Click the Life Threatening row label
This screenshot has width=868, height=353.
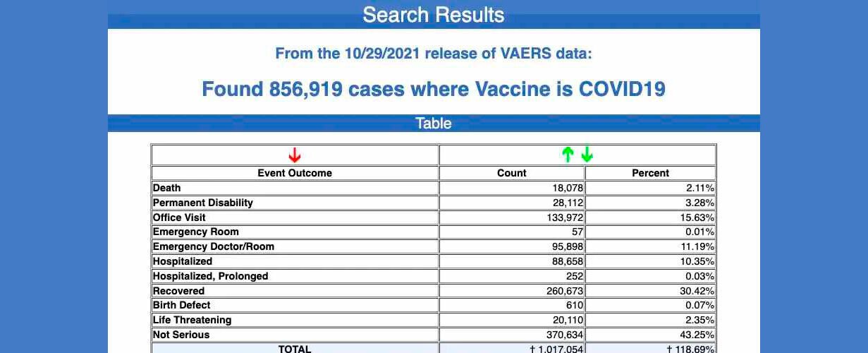pyautogui.click(x=192, y=320)
